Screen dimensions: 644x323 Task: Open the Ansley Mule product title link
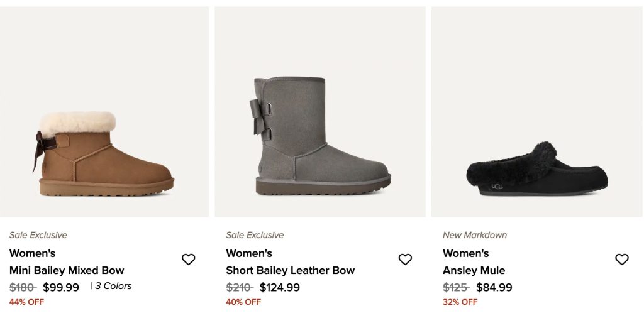pyautogui.click(x=474, y=270)
